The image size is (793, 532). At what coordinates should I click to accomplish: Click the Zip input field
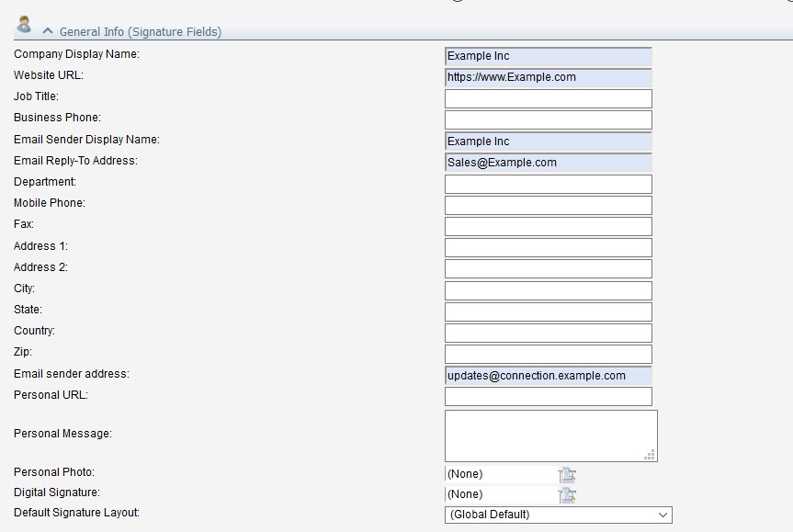pyautogui.click(x=549, y=355)
